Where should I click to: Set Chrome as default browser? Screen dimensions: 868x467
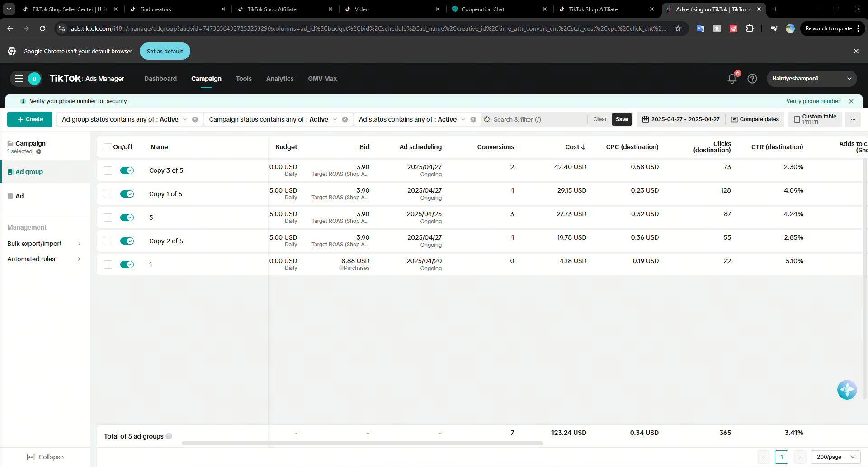pyautogui.click(x=165, y=51)
